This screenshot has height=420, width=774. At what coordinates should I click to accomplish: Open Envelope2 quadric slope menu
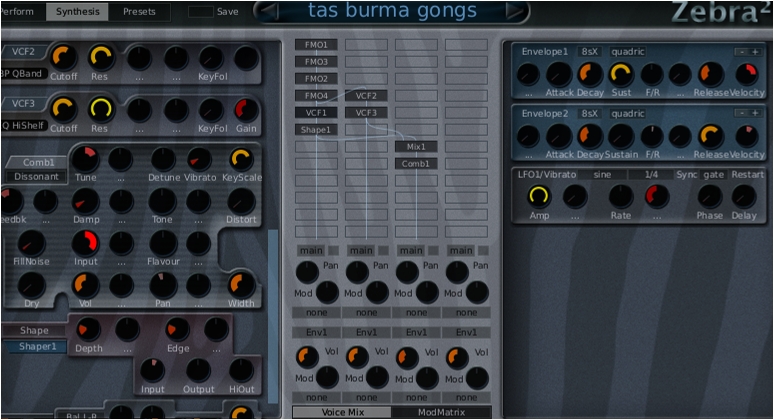(x=627, y=114)
